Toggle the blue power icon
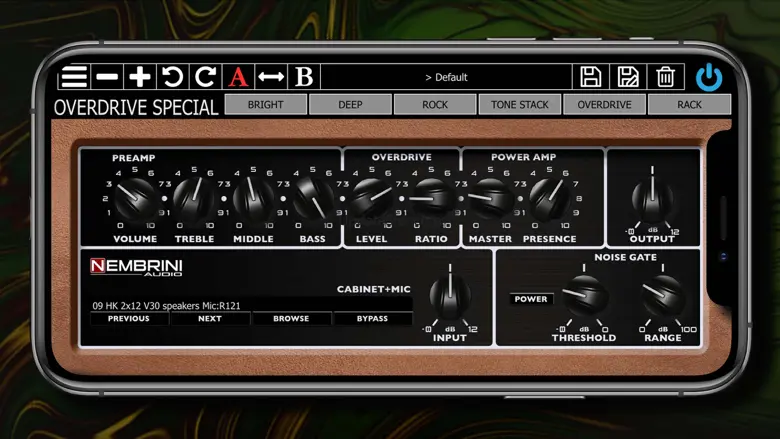780x439 pixels. tap(709, 78)
